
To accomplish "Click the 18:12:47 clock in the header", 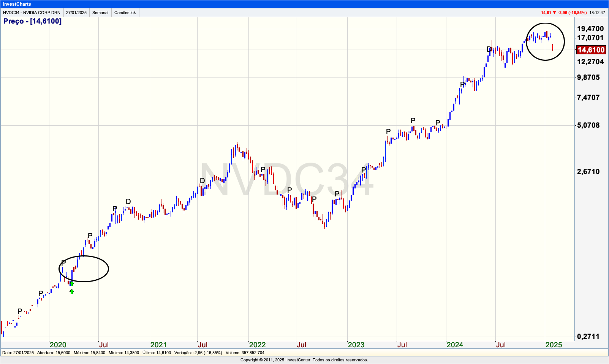I will [597, 13].
